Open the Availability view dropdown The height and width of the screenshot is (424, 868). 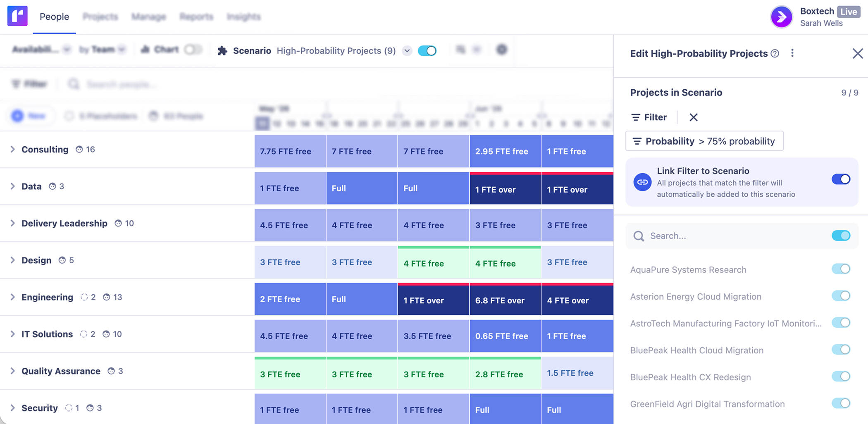click(x=41, y=50)
